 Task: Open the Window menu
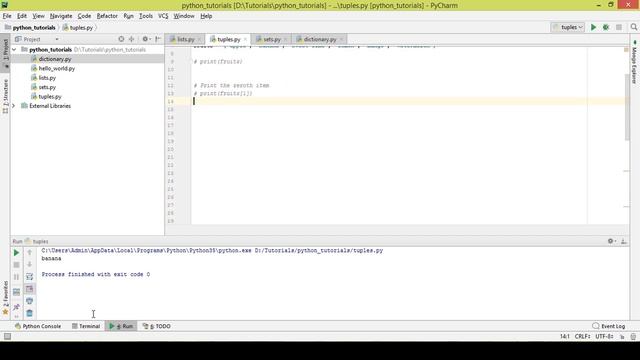pyautogui.click(x=184, y=16)
